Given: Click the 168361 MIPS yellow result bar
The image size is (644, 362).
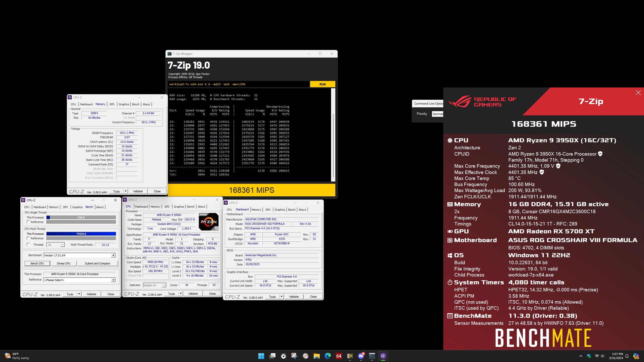Looking at the screenshot, I should click(x=251, y=190).
